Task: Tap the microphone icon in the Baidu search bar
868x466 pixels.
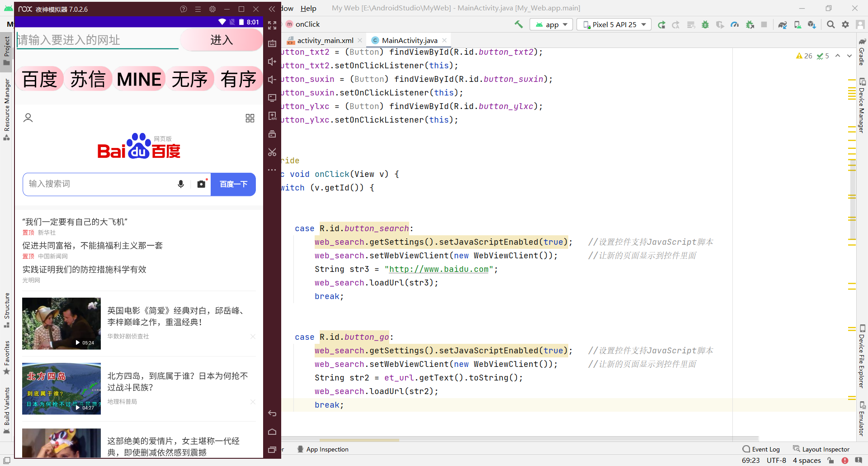Action: point(181,184)
